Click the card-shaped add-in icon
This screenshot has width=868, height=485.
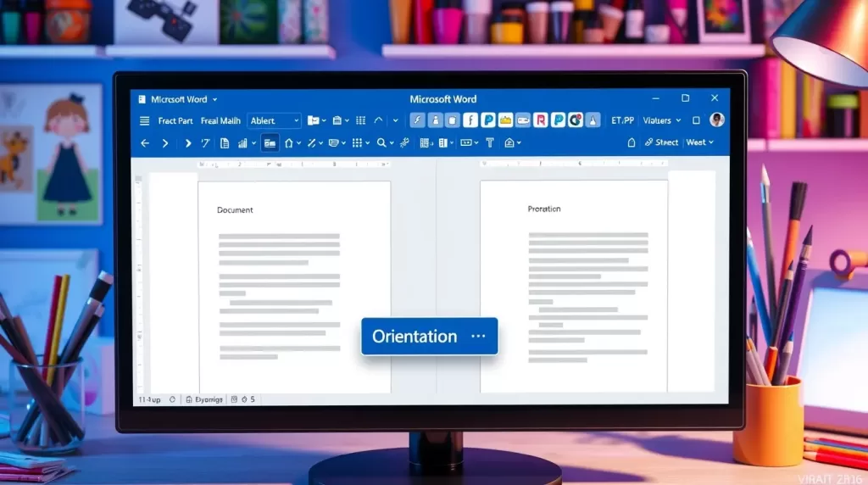click(x=522, y=120)
